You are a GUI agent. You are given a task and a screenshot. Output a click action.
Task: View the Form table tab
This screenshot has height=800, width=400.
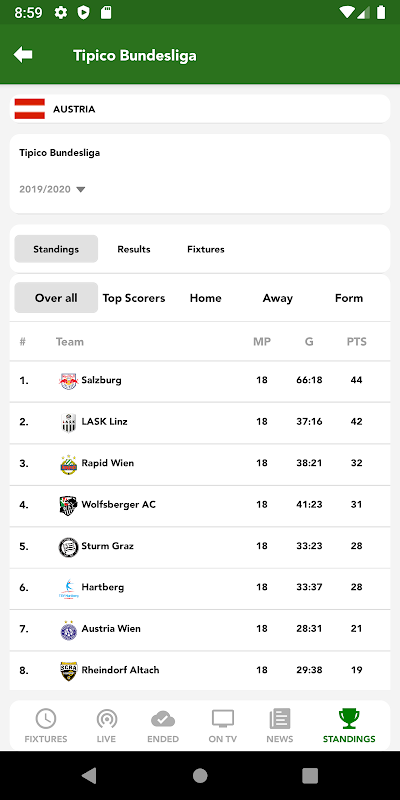tap(349, 298)
